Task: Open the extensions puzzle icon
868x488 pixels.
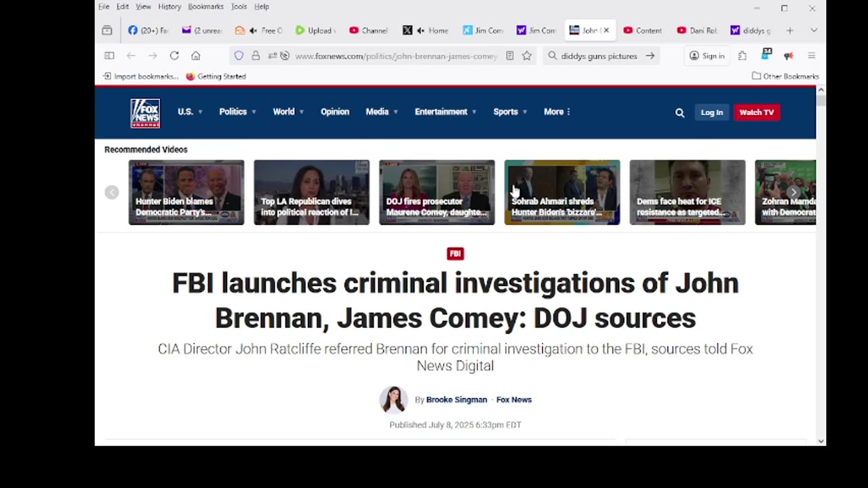Action: click(743, 56)
